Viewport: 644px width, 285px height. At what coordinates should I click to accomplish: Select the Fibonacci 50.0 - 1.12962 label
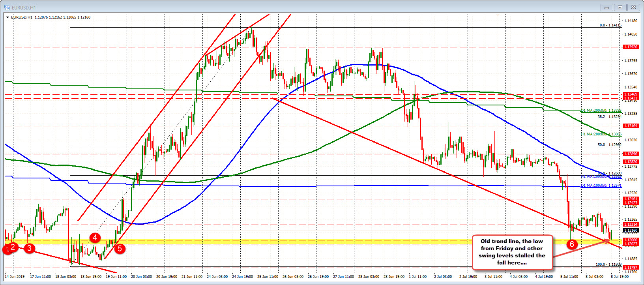tap(609, 145)
